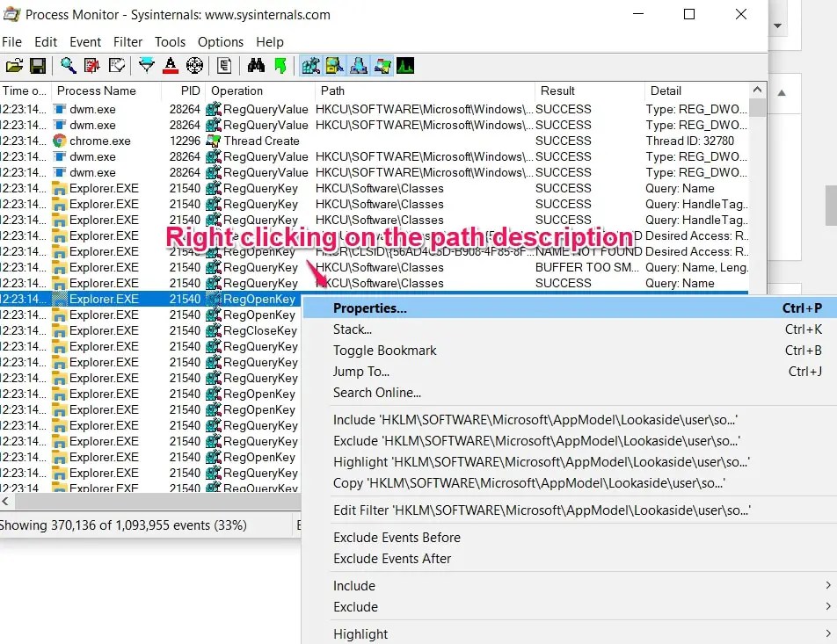Click the PID column header
Screen dimensions: 837x644
(x=183, y=90)
